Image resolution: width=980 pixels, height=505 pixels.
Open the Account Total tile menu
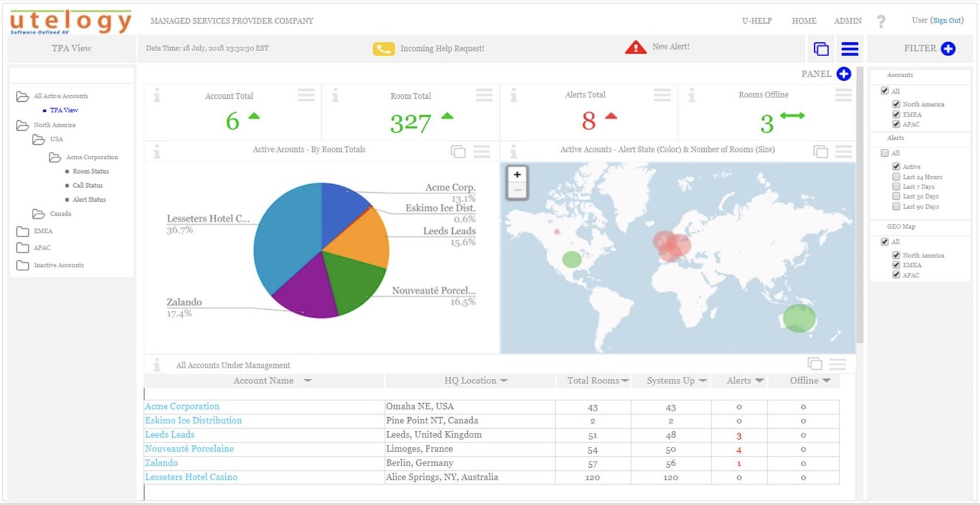pos(306,95)
